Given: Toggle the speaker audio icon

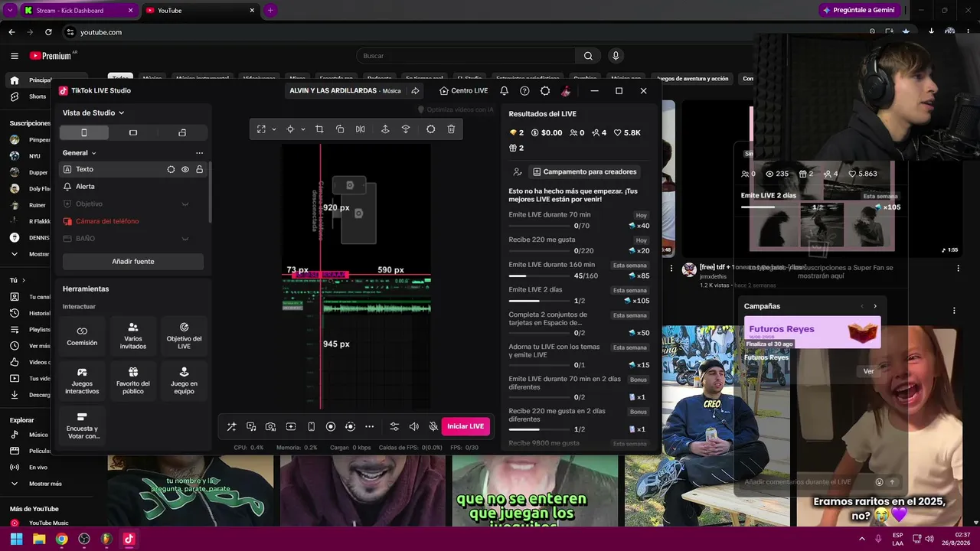Looking at the screenshot, I should (x=414, y=426).
